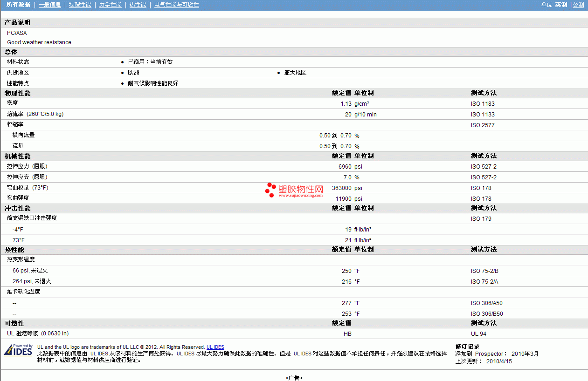Viewport: 588px width, 381px height.
Task: Click the 产品说明 section header
Action: 17,23
